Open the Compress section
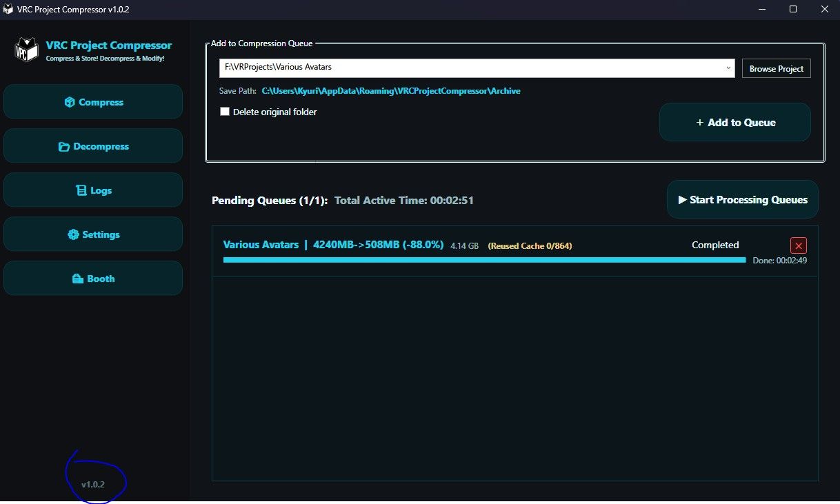The image size is (840, 504). [x=93, y=102]
